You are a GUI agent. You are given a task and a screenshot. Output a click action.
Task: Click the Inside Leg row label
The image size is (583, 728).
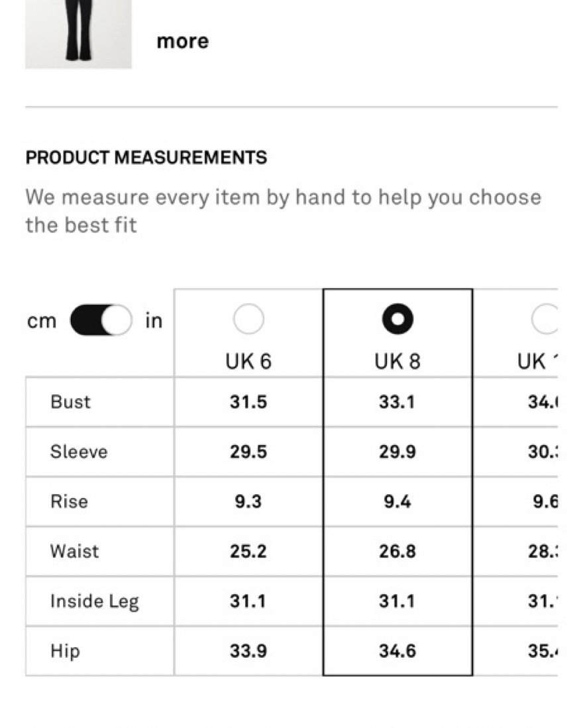click(95, 601)
